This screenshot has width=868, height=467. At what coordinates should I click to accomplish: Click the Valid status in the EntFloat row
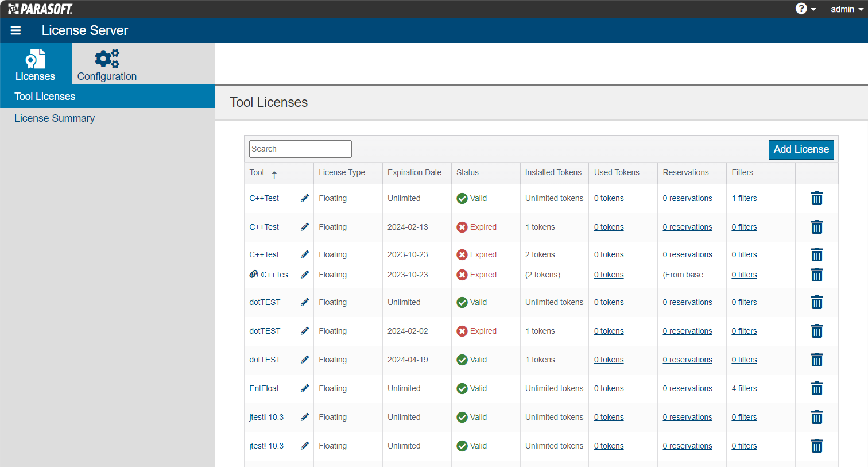(471, 388)
